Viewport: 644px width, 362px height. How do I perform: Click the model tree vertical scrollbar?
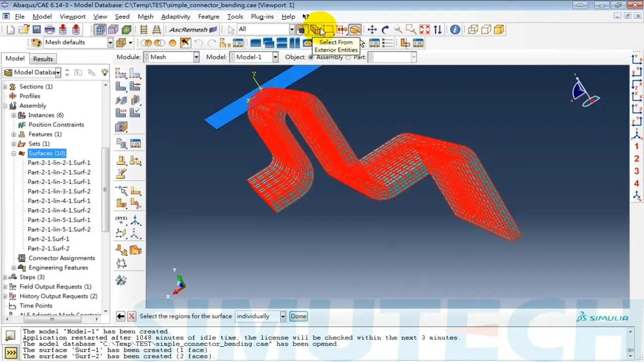pyautogui.click(x=105, y=190)
